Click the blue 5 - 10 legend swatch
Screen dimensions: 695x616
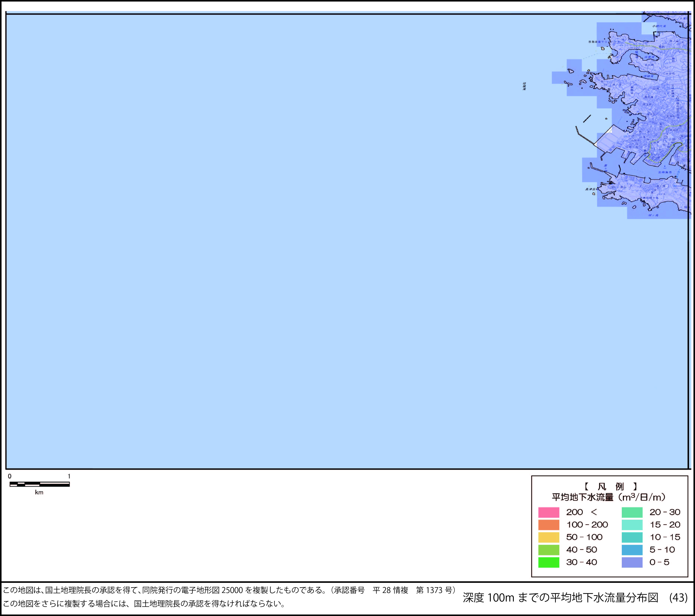point(632,550)
